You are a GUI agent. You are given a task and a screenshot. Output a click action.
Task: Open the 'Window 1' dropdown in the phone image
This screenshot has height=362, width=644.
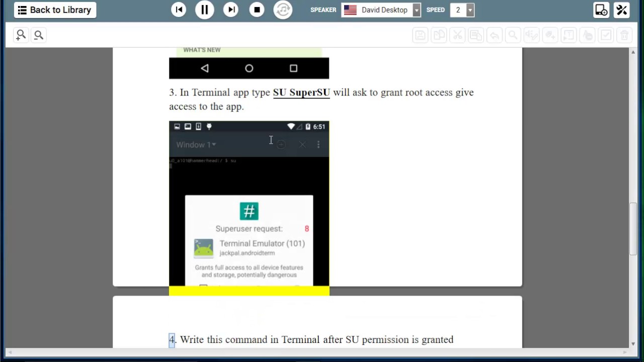(x=196, y=145)
